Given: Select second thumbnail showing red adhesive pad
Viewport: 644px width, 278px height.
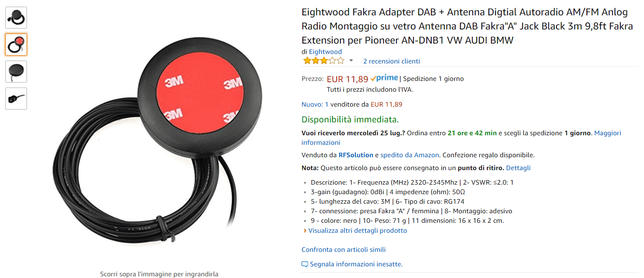Looking at the screenshot, I should point(16,44).
